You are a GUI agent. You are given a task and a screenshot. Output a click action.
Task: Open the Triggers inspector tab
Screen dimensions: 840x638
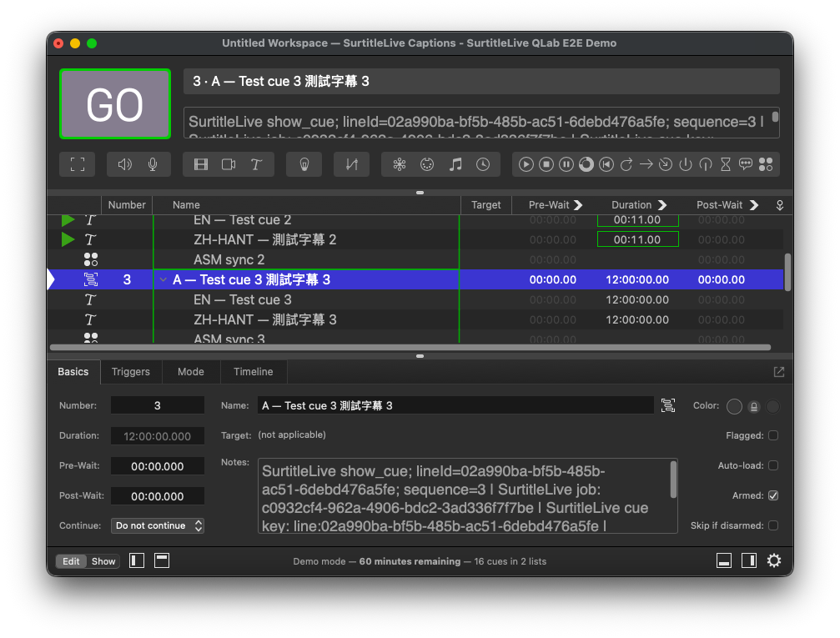(131, 372)
